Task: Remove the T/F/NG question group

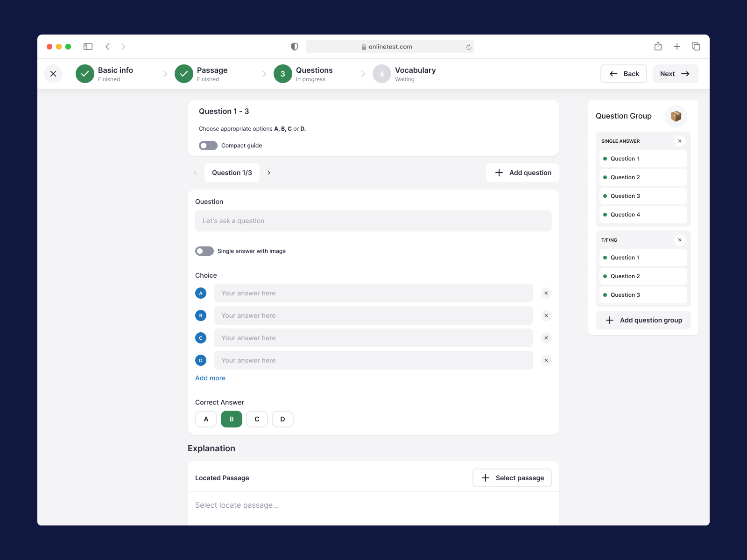Action: (680, 239)
